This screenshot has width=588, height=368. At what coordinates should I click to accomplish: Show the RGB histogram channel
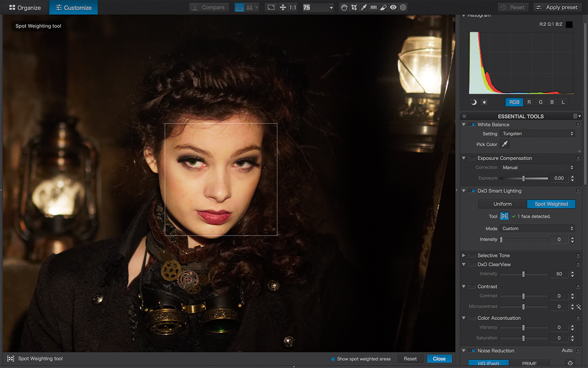514,102
